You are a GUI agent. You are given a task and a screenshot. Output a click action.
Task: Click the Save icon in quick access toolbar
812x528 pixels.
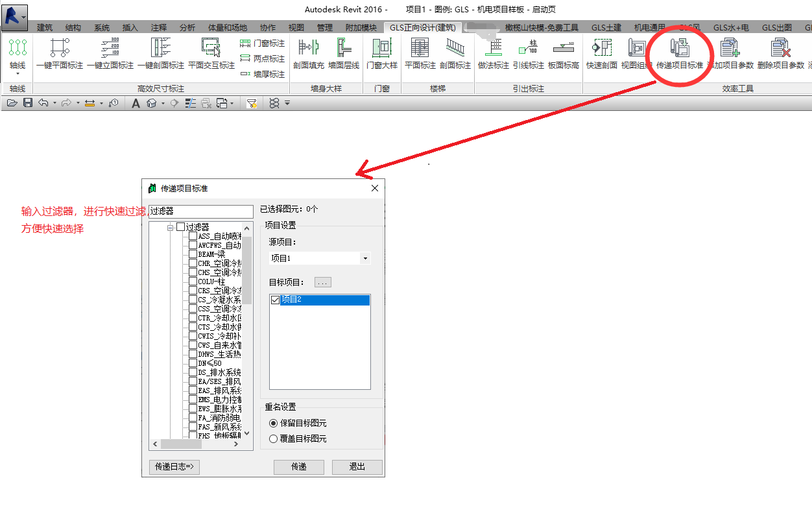coord(28,102)
